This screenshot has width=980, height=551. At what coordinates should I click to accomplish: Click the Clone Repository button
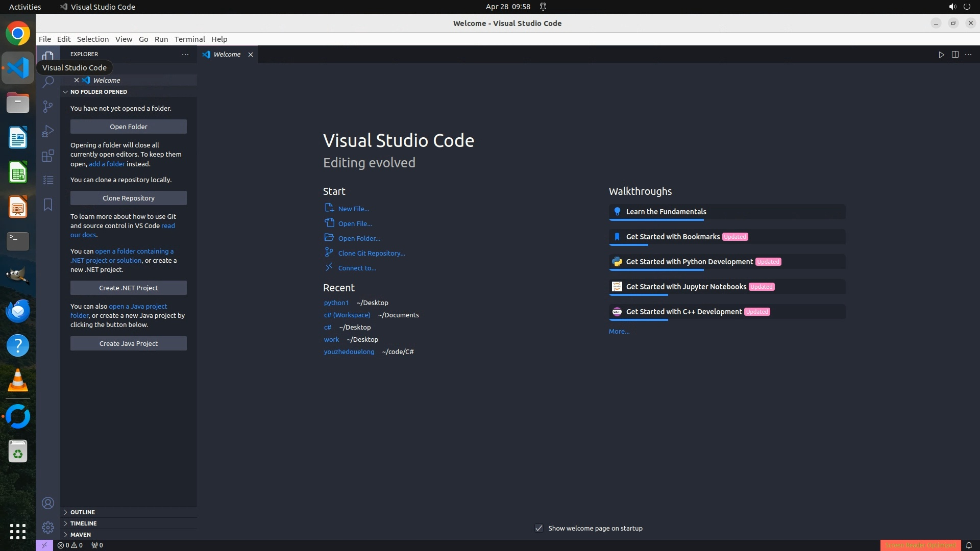[x=129, y=198]
